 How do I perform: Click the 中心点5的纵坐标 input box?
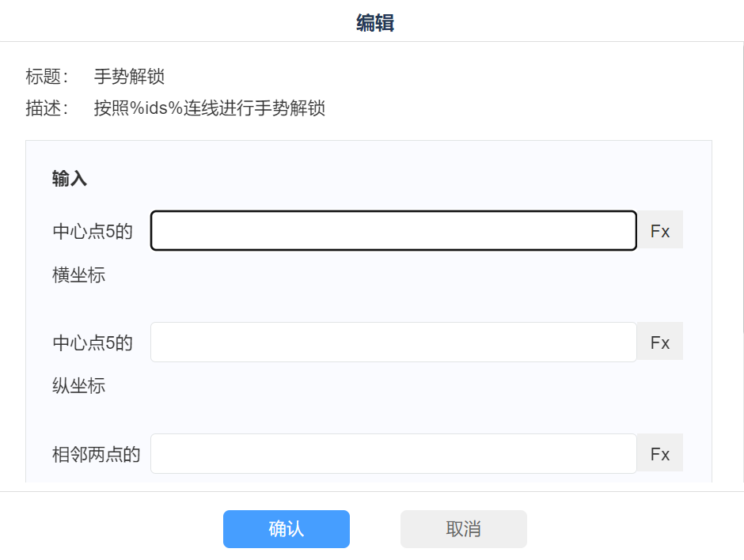(393, 342)
